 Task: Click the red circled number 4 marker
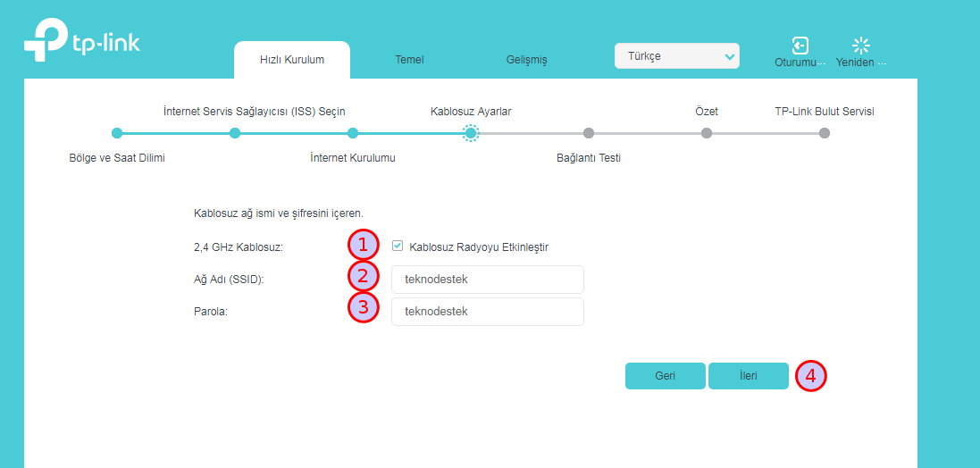tap(811, 376)
